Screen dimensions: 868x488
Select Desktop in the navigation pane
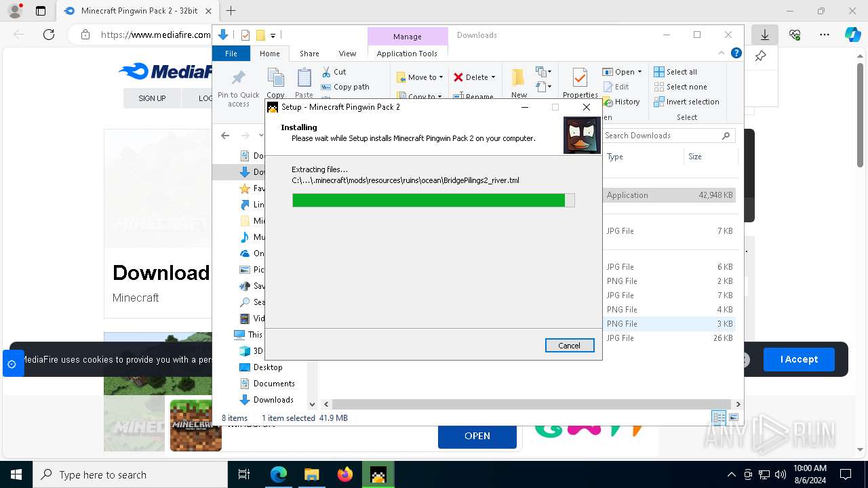[x=268, y=367]
